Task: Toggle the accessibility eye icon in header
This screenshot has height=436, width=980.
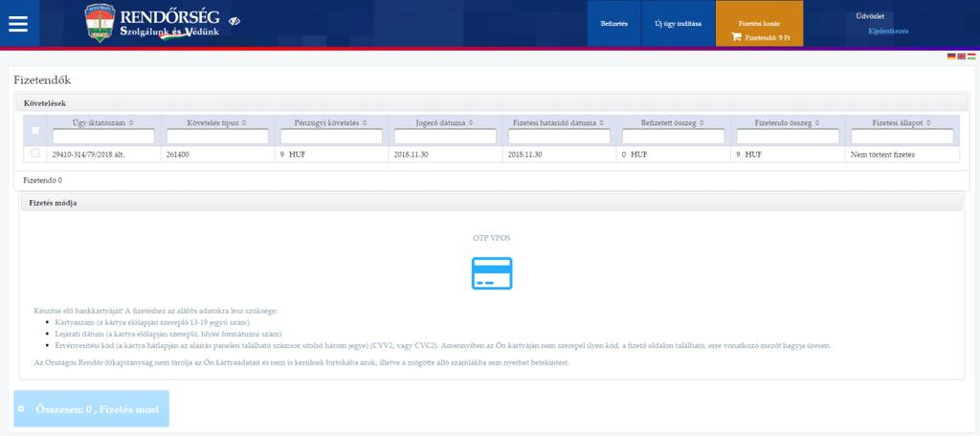Action: pos(234,21)
